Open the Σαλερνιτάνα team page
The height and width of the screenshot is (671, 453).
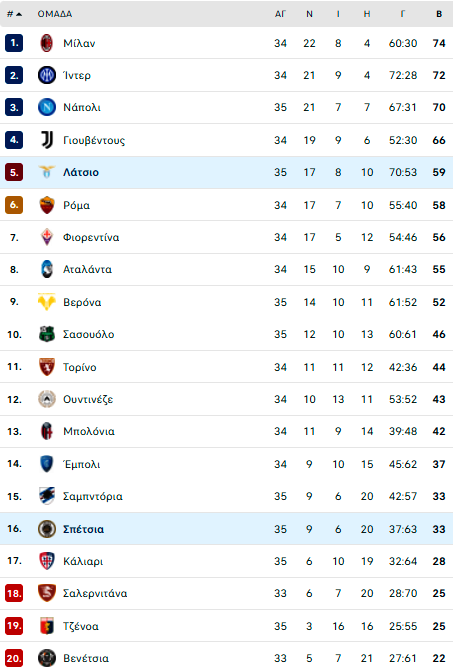(95, 594)
